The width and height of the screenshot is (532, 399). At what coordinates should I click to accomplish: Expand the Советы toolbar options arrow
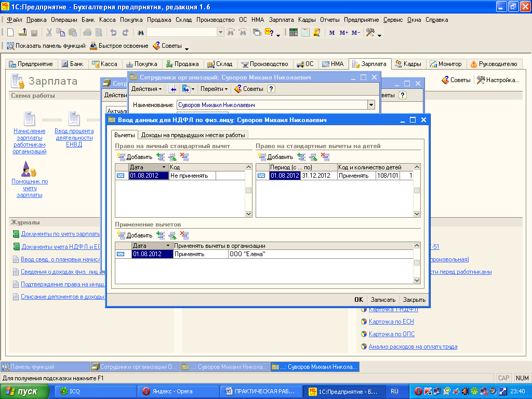click(187, 48)
